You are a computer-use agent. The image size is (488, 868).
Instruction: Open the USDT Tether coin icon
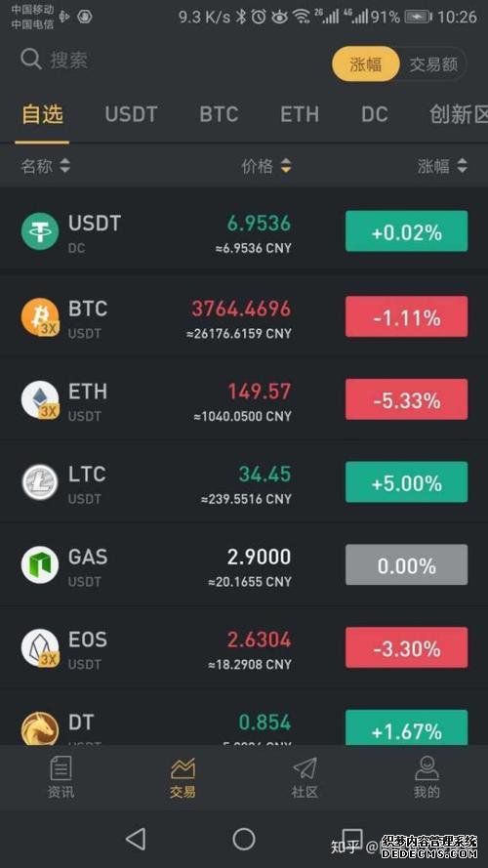(x=40, y=231)
